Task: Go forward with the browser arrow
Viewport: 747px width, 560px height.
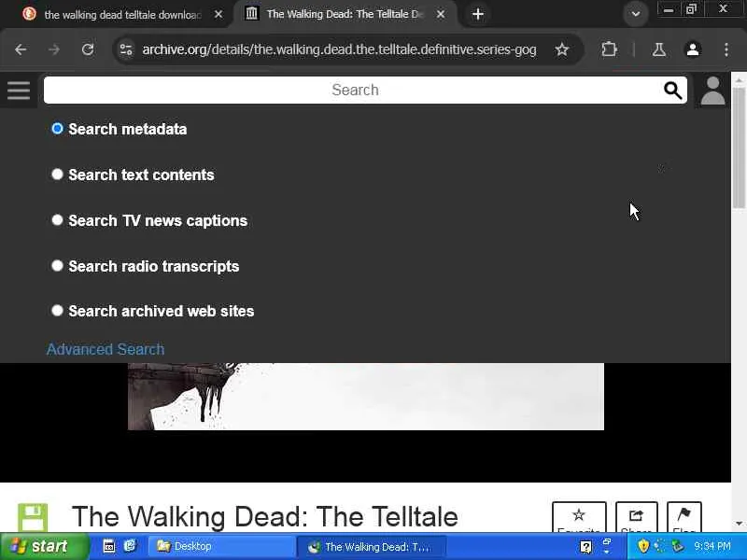Action: [x=54, y=49]
